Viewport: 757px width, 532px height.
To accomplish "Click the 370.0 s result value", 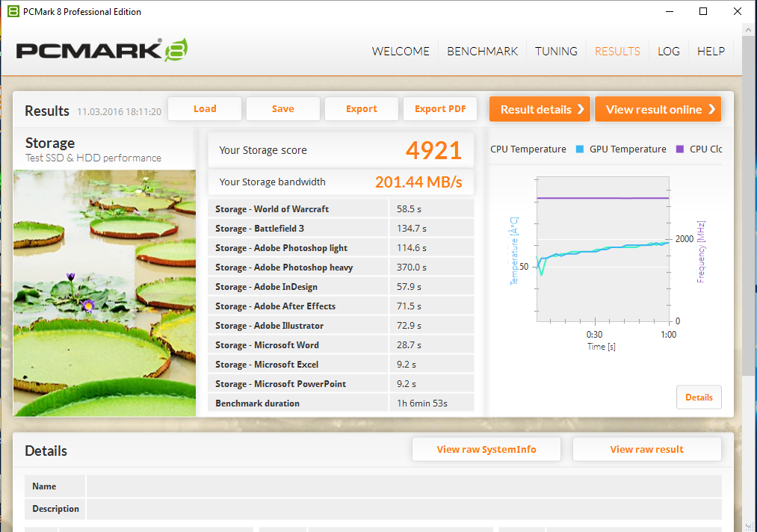I will 411,267.
